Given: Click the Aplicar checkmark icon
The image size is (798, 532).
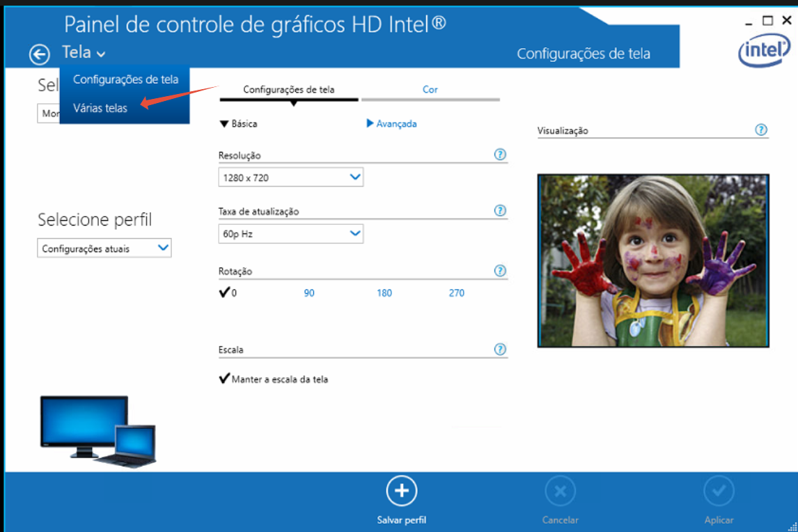Looking at the screenshot, I should [719, 491].
